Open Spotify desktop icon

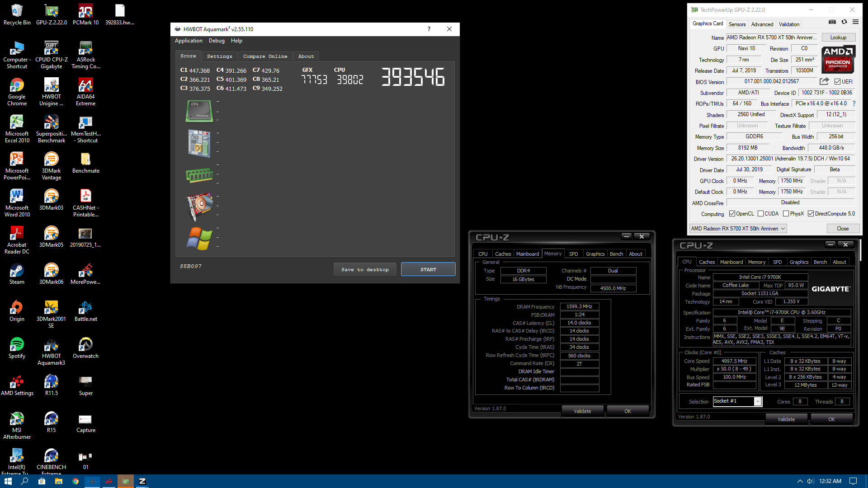click(17, 348)
